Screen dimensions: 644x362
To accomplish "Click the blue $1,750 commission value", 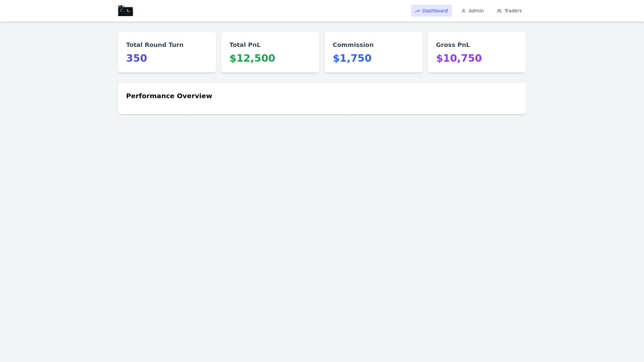I will (352, 58).
